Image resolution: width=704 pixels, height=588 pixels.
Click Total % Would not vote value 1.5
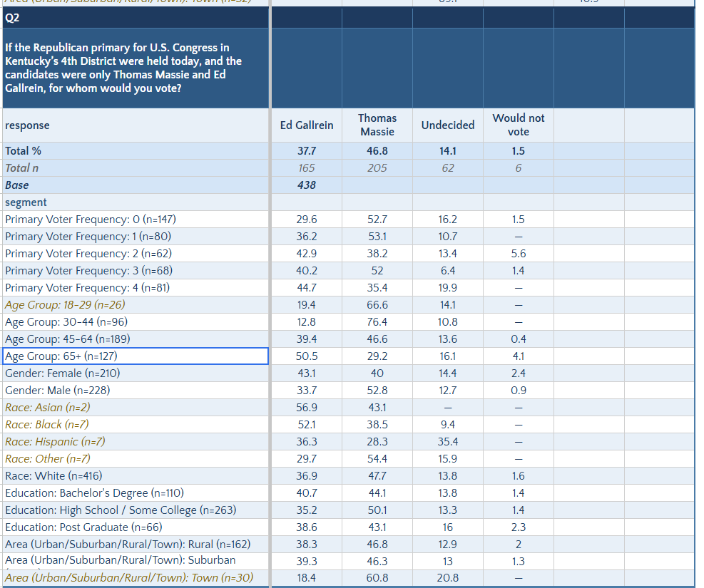pos(518,151)
